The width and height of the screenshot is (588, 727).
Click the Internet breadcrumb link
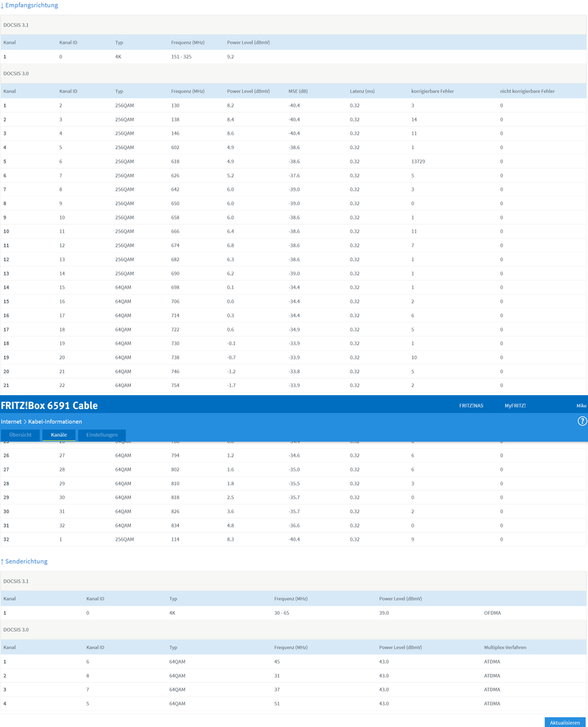(x=11, y=421)
